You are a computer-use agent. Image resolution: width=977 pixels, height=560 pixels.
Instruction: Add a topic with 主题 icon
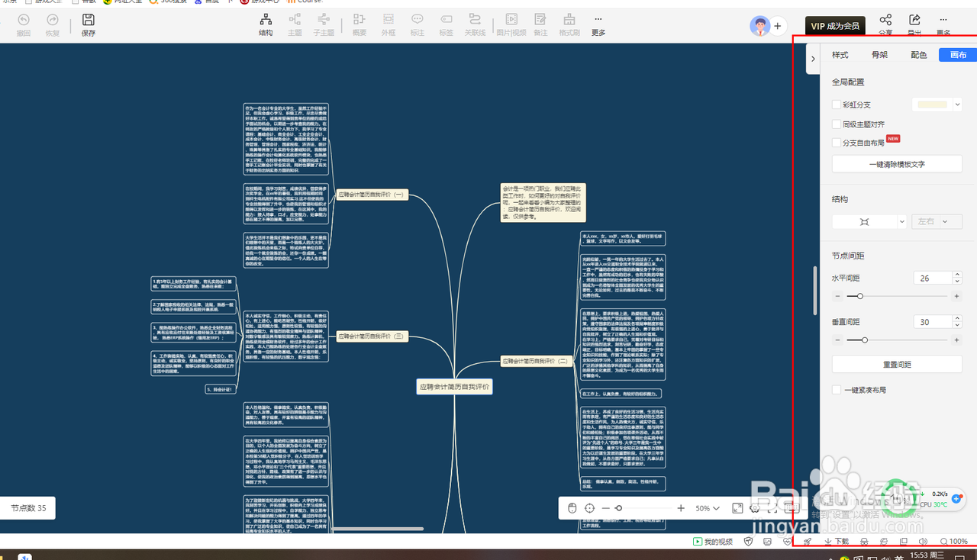pyautogui.click(x=295, y=20)
